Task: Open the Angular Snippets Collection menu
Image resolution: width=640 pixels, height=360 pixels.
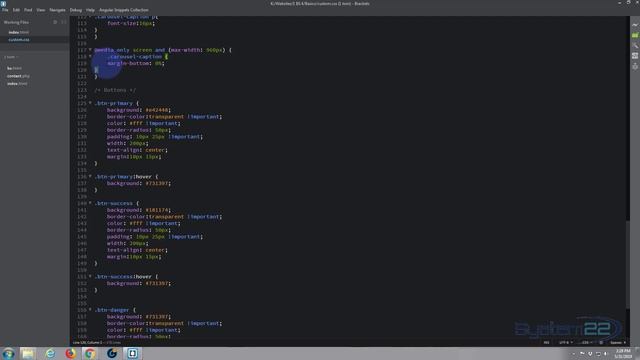Action: click(124, 10)
